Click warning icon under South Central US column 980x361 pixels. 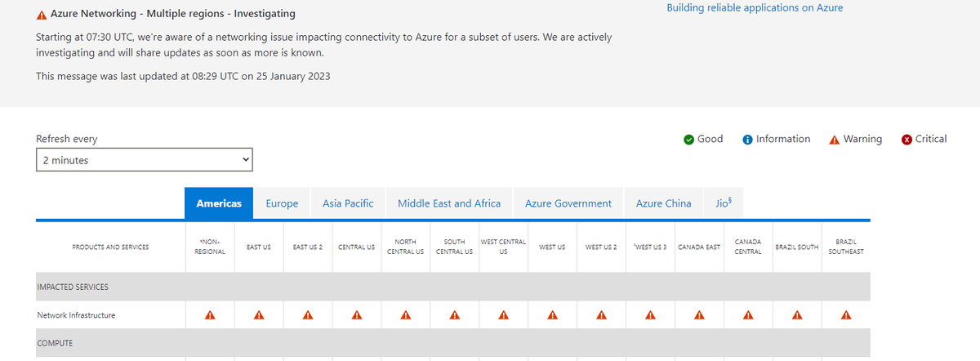(x=455, y=315)
